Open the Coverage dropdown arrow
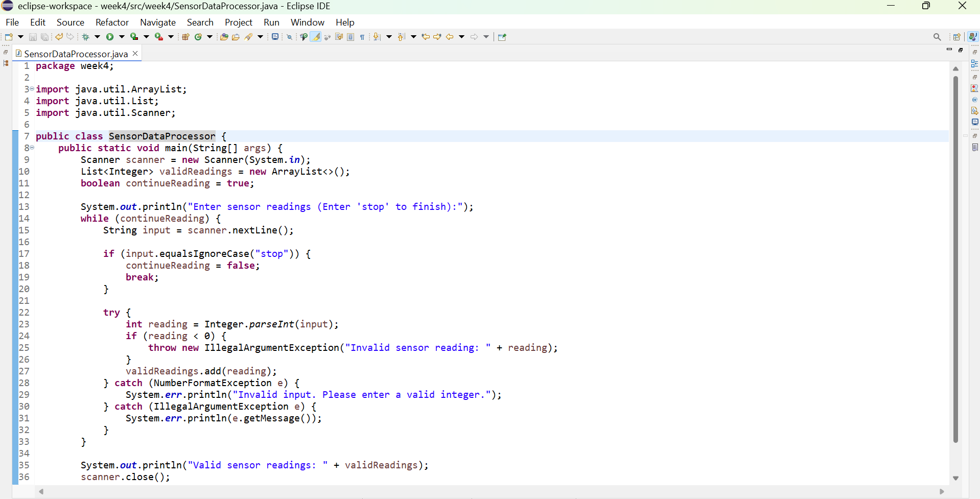980x499 pixels. point(146,37)
